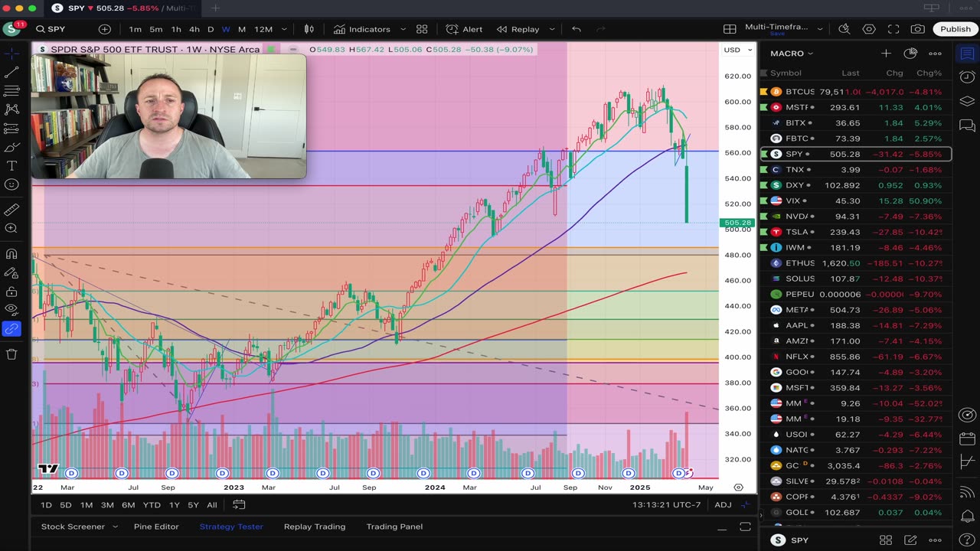The height and width of the screenshot is (551, 980).
Task: Open the emoji icons tool
Action: 11,184
